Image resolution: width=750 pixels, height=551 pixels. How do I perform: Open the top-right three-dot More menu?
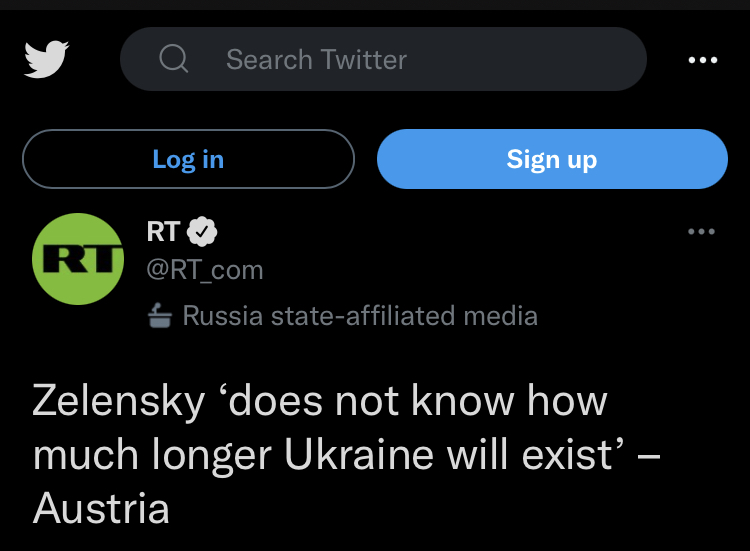click(703, 60)
